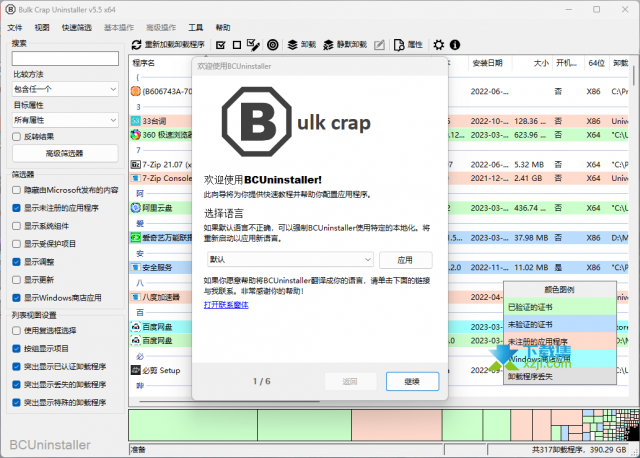Open settings gear icon in toolbar
Screen dimensions: 640x458
pos(438,44)
